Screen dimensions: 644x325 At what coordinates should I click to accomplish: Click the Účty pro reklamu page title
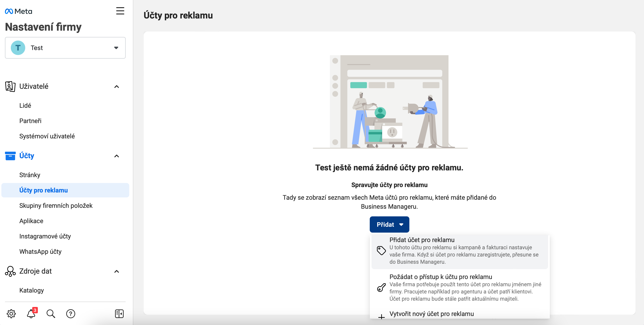click(178, 15)
